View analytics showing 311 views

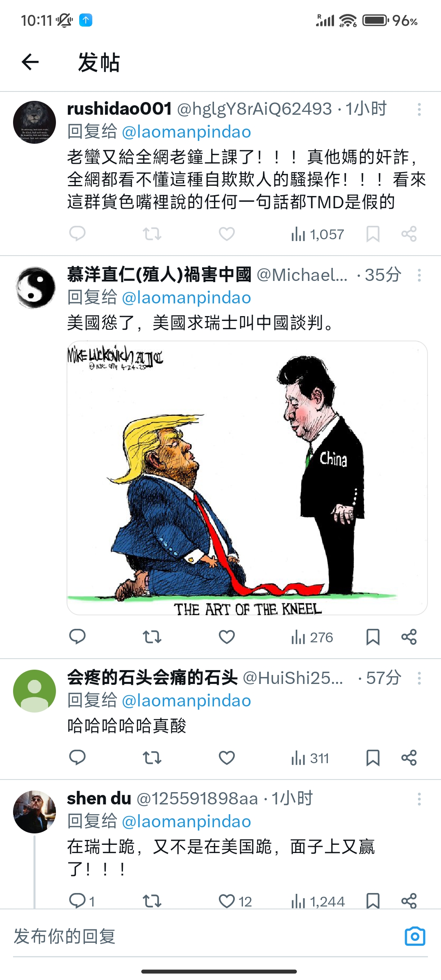(x=310, y=758)
